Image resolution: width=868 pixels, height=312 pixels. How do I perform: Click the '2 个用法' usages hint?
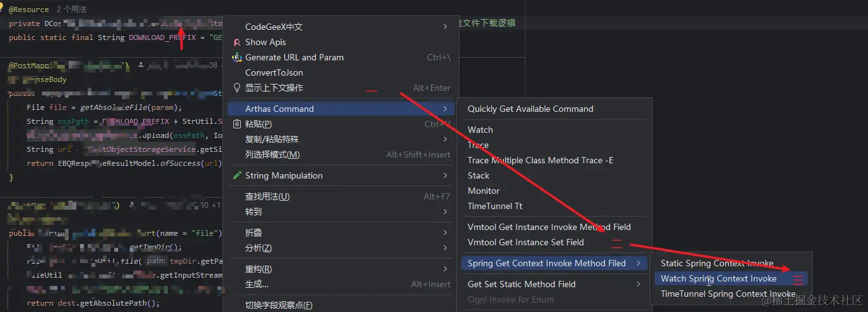(x=71, y=10)
